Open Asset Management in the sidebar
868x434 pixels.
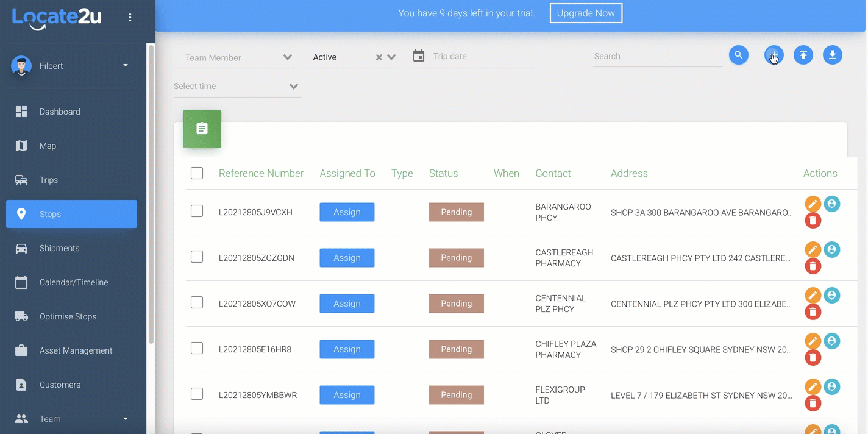[x=71, y=350]
